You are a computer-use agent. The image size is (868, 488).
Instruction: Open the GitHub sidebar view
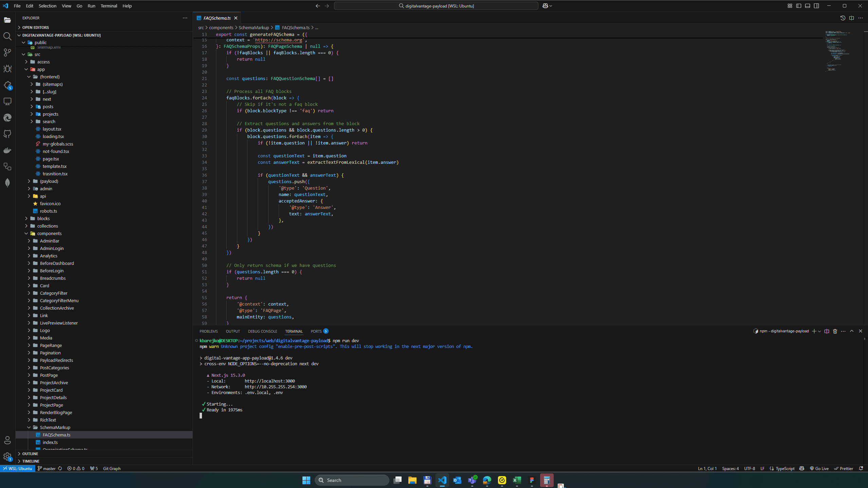pos(7,134)
